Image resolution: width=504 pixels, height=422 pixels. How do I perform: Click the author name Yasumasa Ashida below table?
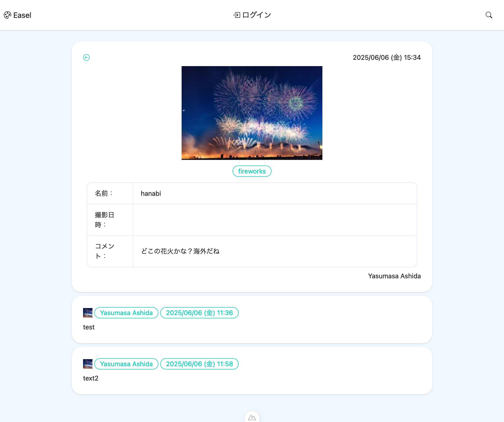pyautogui.click(x=394, y=276)
